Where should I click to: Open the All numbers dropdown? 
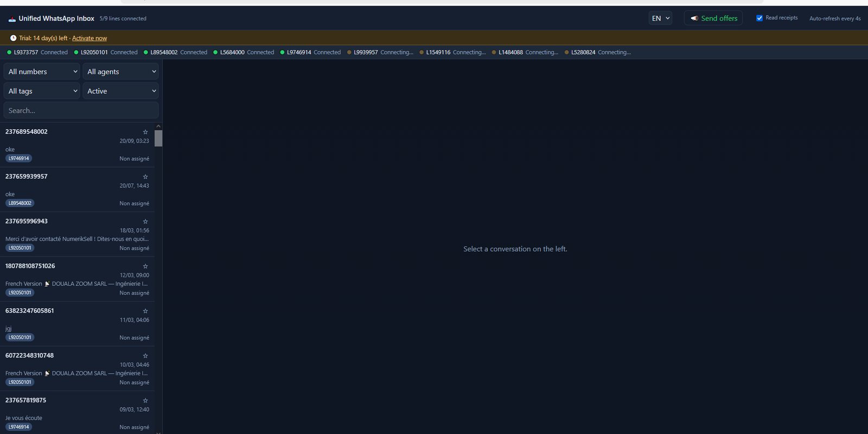[42, 72]
